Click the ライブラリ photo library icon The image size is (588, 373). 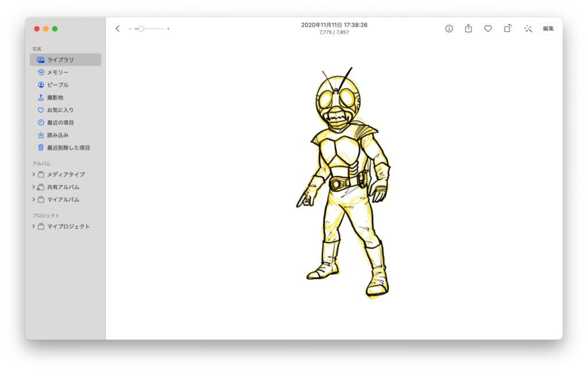pos(41,60)
